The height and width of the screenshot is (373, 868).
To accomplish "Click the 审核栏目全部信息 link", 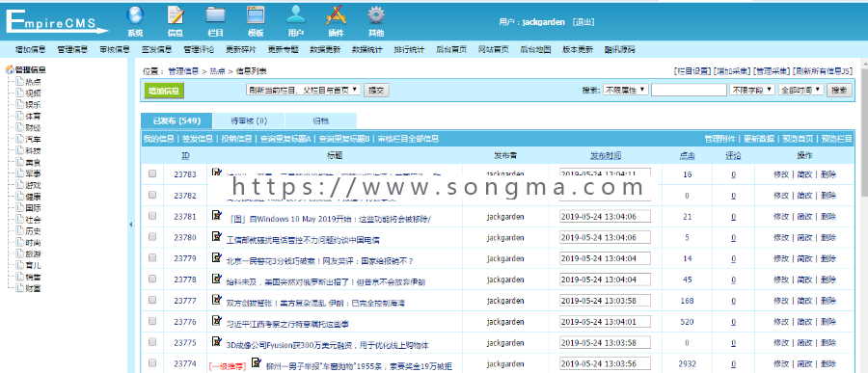I will click(408, 139).
